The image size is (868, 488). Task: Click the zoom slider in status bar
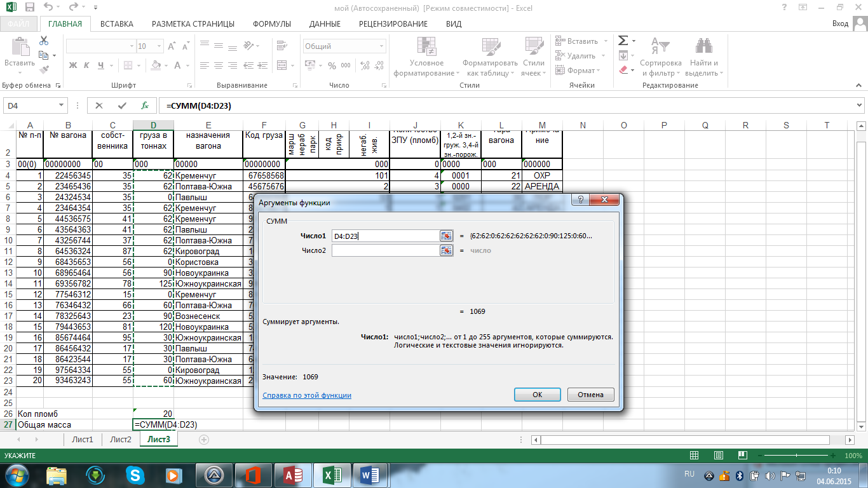796,456
